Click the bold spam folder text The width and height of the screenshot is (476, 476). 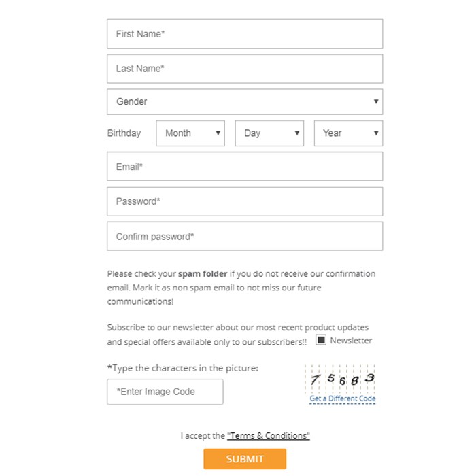203,274
